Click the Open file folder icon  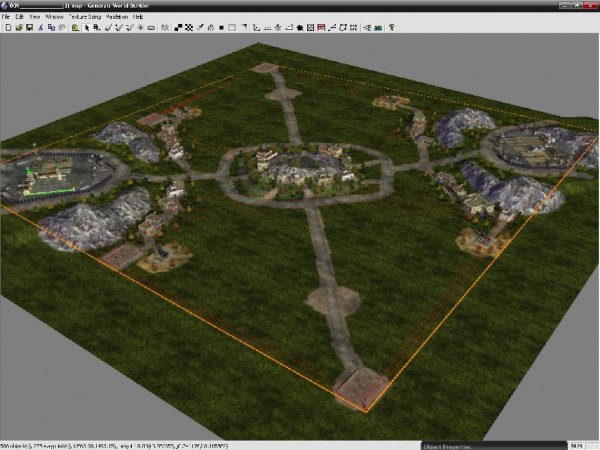pyautogui.click(x=18, y=27)
